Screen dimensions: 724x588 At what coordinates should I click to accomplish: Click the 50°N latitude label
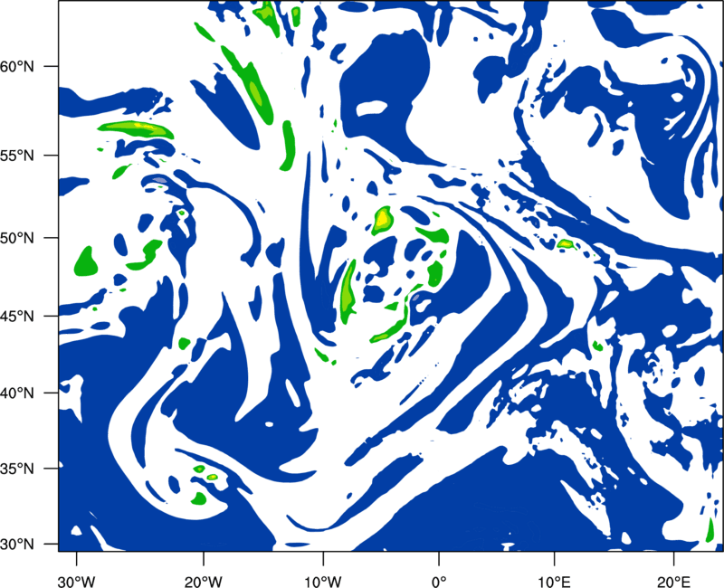click(17, 238)
